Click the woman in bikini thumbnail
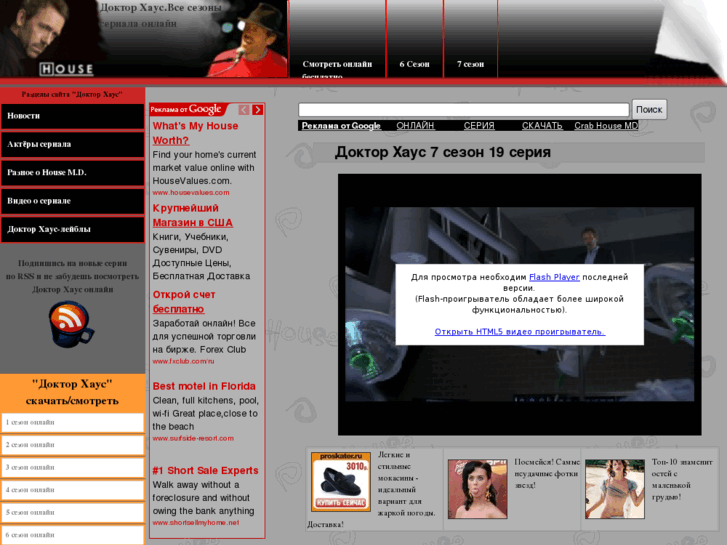Viewport: 727px width, 545px height. pos(615,489)
